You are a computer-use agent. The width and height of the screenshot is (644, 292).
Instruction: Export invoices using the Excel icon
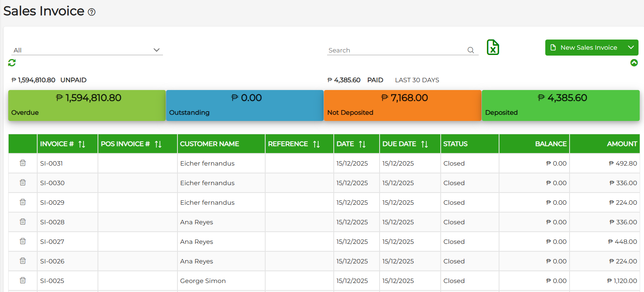(x=493, y=47)
